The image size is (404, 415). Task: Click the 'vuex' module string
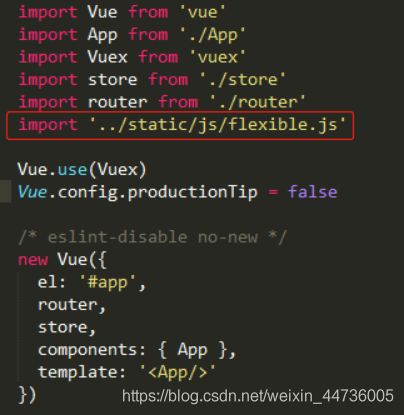click(217, 57)
